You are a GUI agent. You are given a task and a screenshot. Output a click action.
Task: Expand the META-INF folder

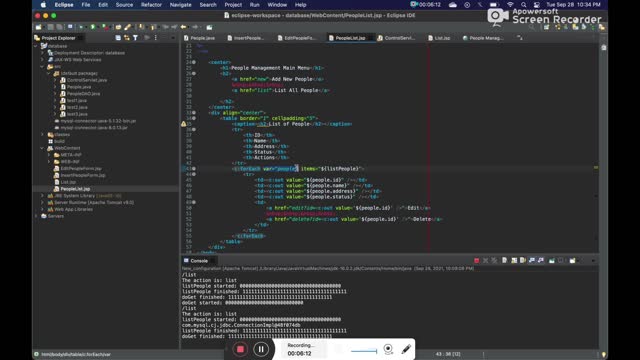point(49,155)
